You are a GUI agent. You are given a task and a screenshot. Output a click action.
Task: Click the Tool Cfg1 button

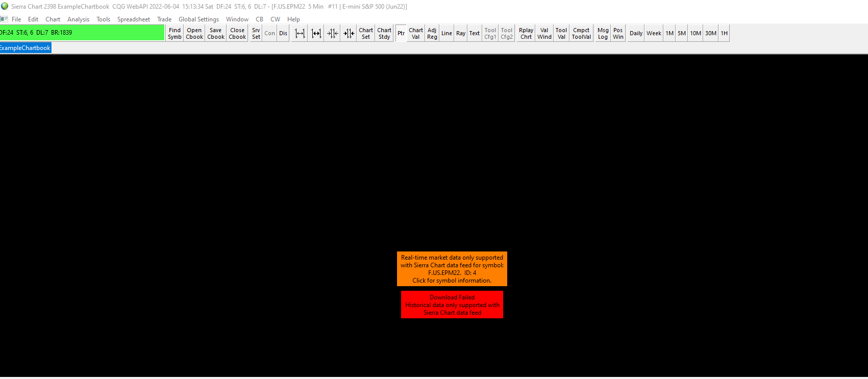click(x=490, y=33)
